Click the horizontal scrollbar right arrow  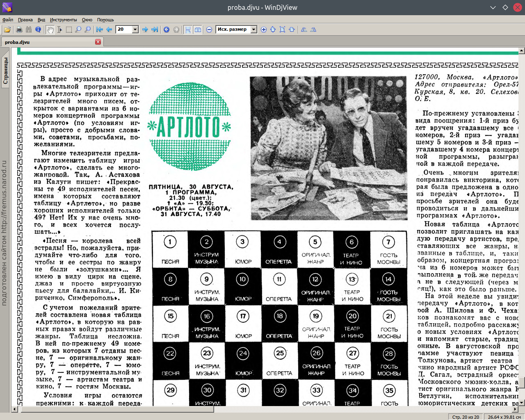point(516,409)
